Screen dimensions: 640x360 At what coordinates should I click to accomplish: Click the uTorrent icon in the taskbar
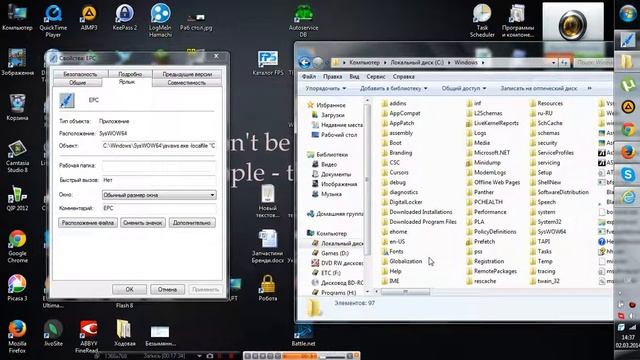pos(628,85)
